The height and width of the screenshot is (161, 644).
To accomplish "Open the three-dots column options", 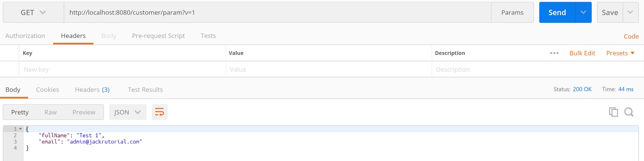I will [554, 53].
